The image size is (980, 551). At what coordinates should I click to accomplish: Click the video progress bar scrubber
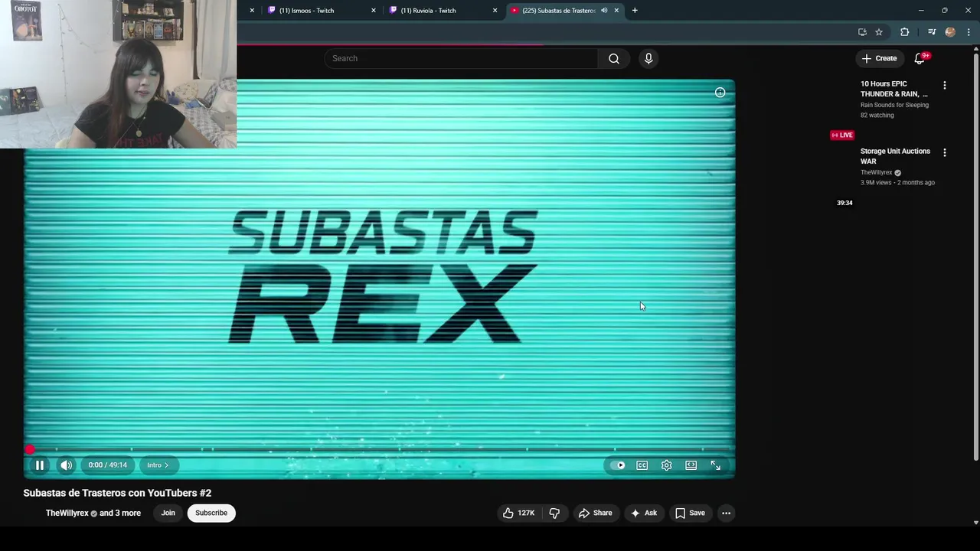[x=30, y=450]
